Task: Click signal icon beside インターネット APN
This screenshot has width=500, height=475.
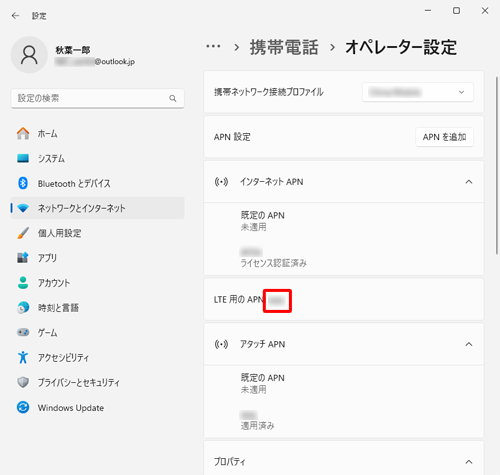Action: 221,182
